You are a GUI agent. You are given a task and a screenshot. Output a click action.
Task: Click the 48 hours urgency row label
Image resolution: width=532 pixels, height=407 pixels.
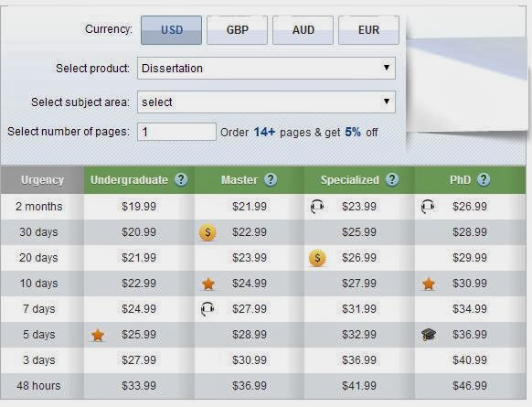[x=38, y=386]
